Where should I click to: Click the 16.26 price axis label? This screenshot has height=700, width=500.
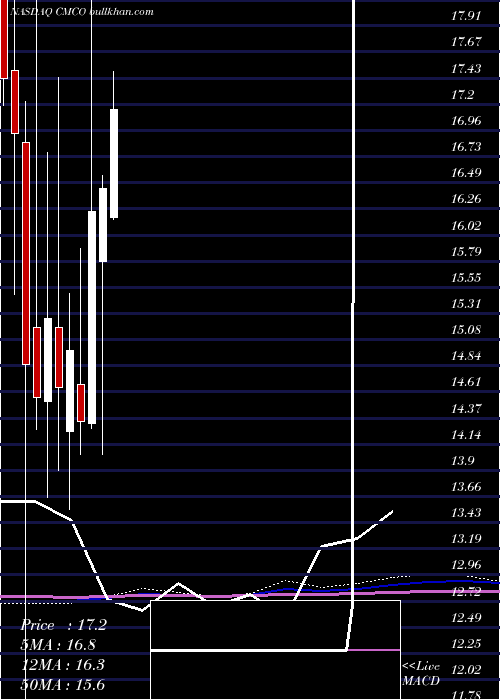tap(466, 199)
